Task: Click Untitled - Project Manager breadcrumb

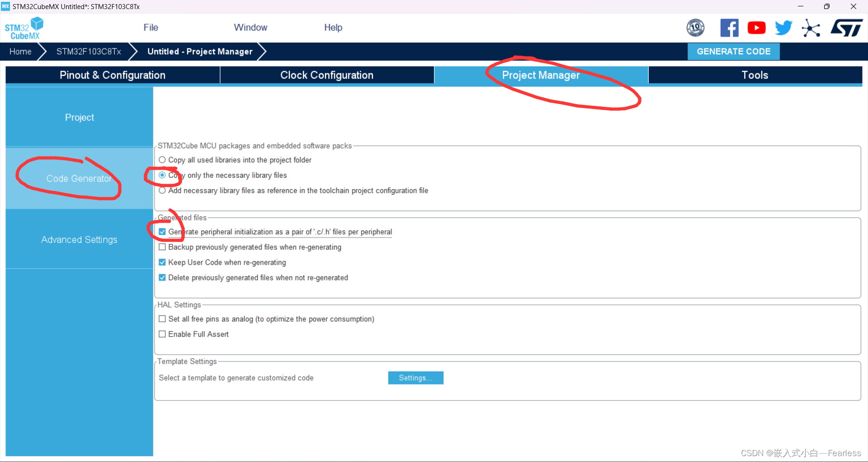Action: [200, 52]
